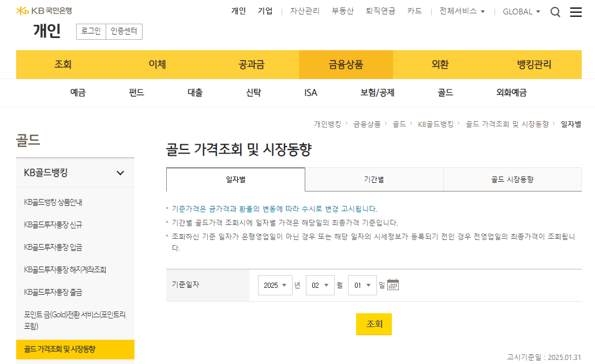Open the 공과금 main menu
Image resolution: width=595 pixels, height=364 pixels.
(x=251, y=65)
